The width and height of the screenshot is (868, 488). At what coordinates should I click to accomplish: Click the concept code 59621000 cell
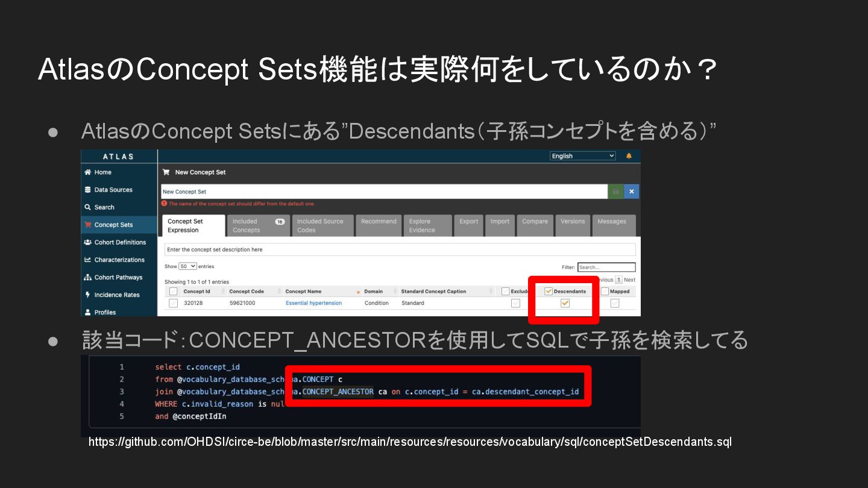(x=242, y=303)
